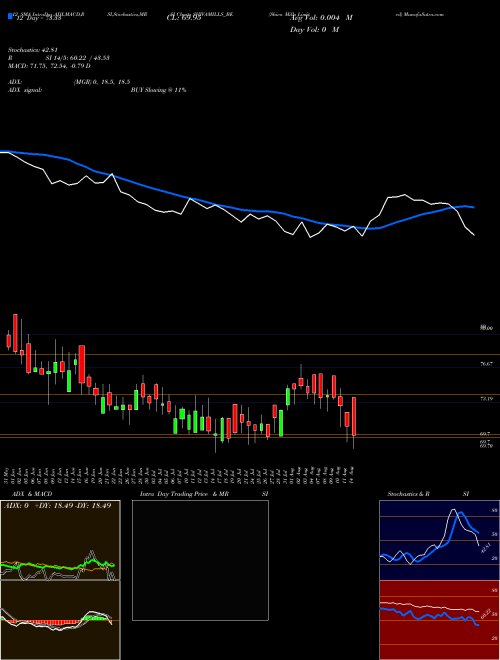Click the '(MGR) 0, 18.5, 18.5' ADX values
The image size is (500, 660).
click(102, 83)
